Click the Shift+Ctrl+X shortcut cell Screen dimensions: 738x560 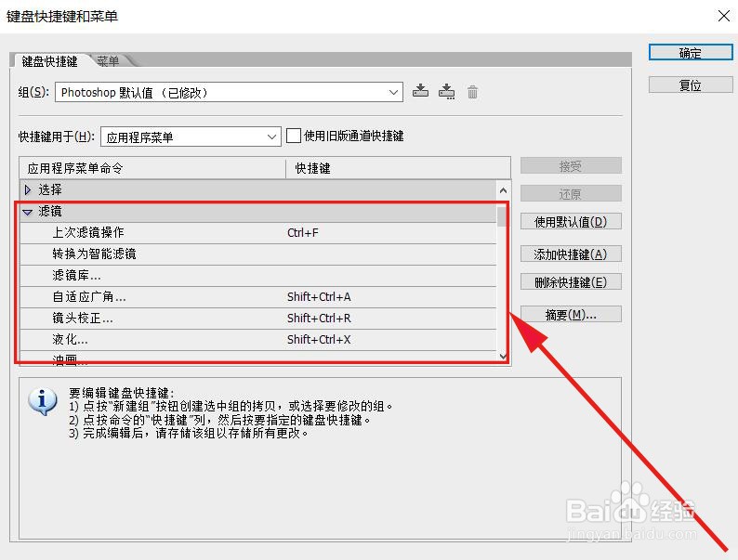tap(319, 340)
